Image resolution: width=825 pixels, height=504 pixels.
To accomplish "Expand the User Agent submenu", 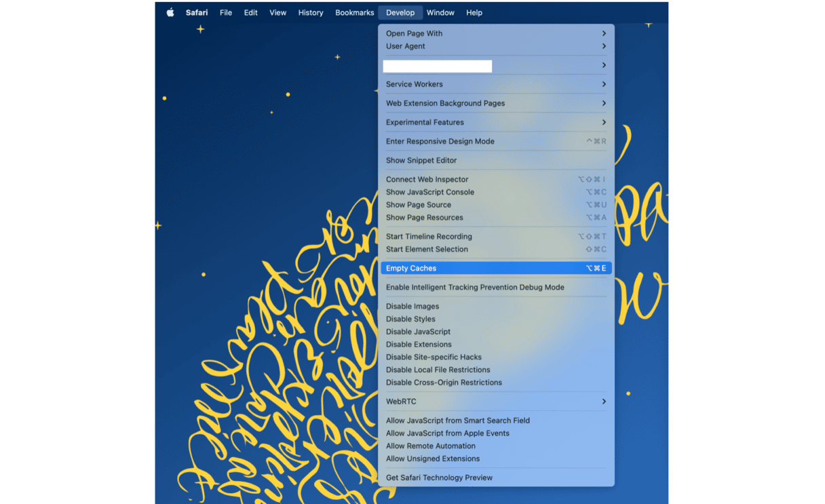I will [x=496, y=46].
